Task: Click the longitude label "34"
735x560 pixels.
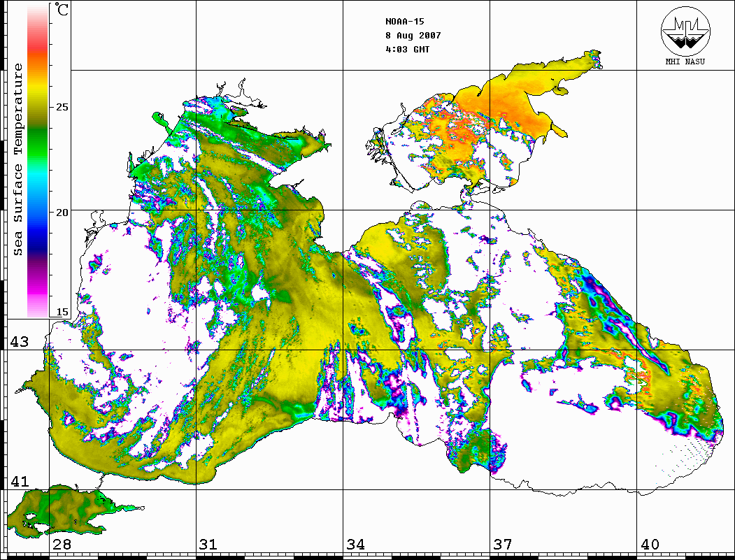Action: 355,544
